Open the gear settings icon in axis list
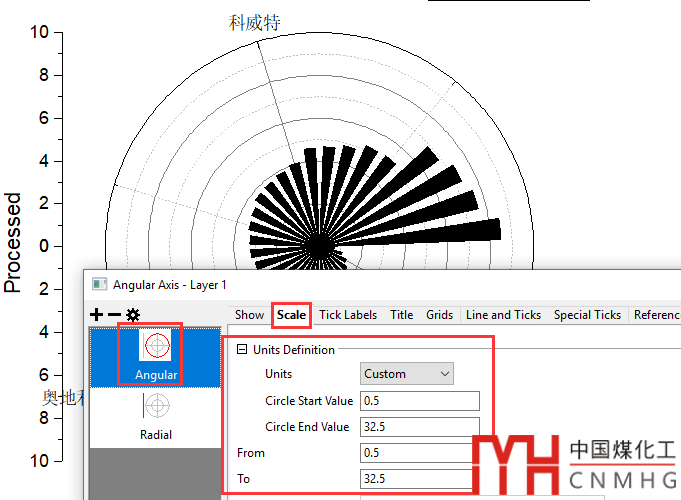Viewport: 681px width, 500px height. pyautogui.click(x=133, y=315)
